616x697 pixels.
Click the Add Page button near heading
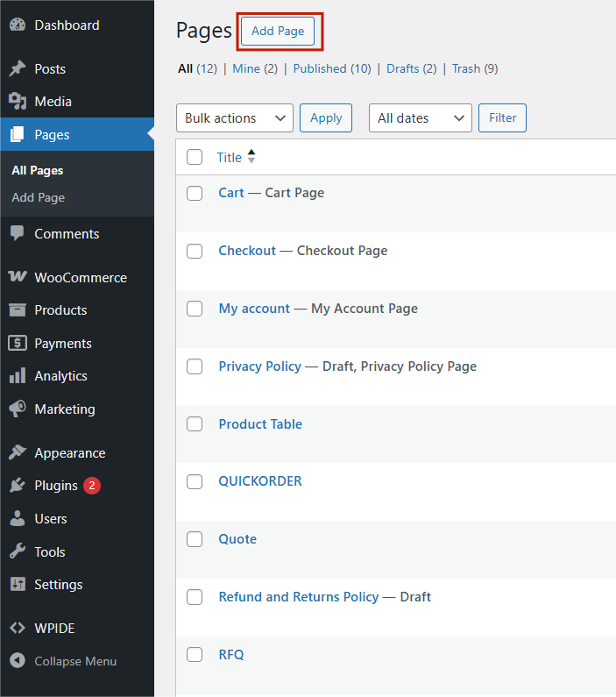tap(278, 31)
